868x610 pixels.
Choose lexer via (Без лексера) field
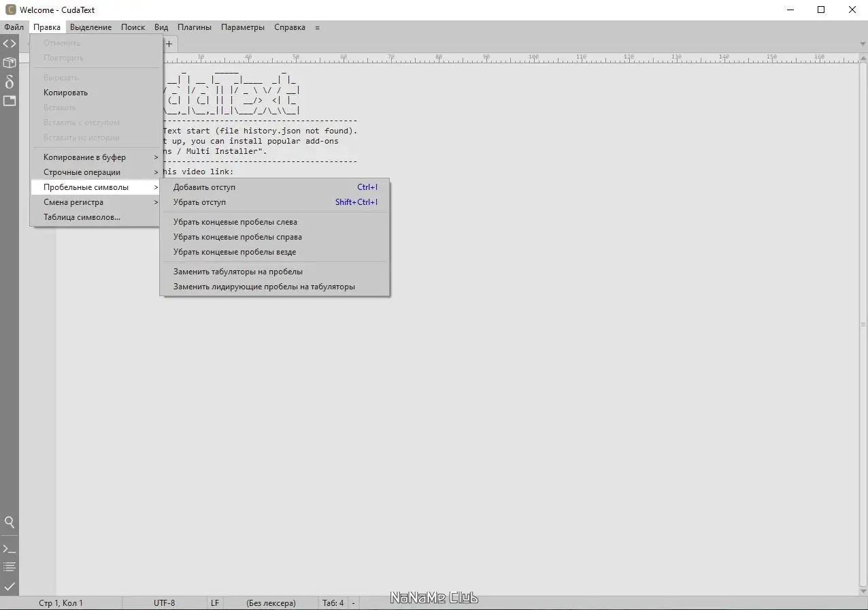click(x=271, y=603)
